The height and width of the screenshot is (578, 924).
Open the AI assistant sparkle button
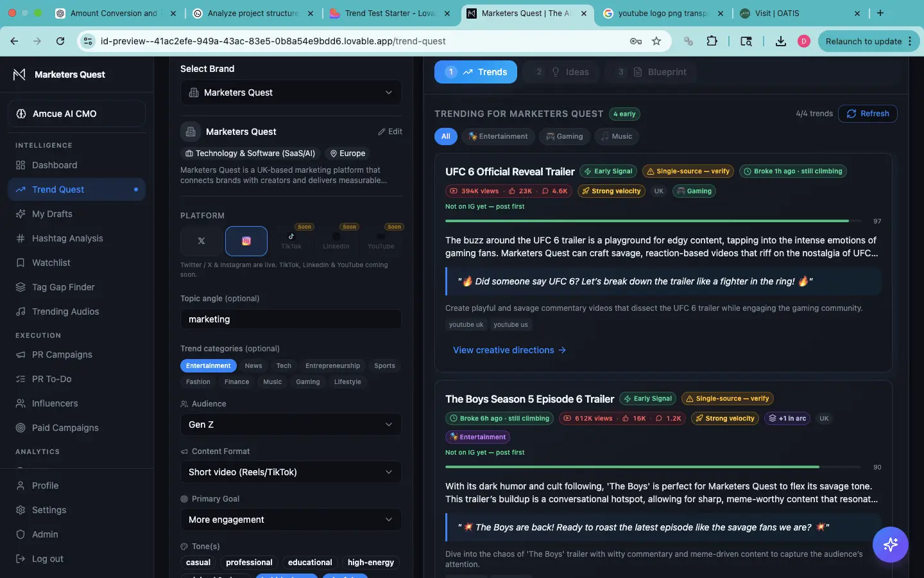(x=891, y=545)
